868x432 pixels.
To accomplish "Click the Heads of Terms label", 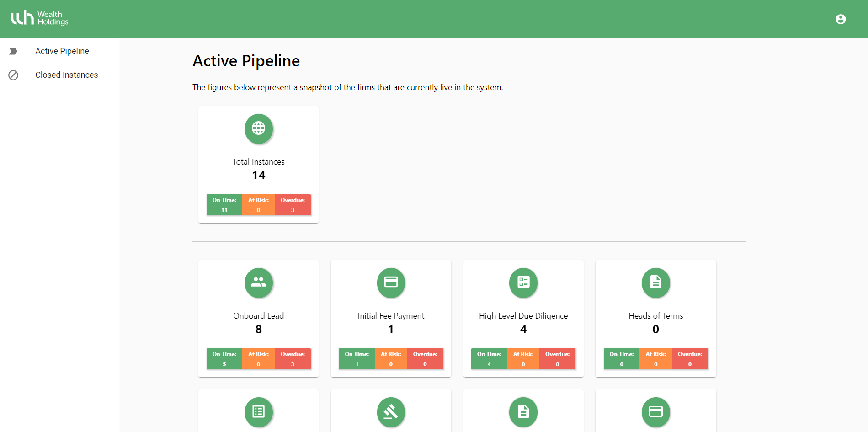I will pos(656,316).
